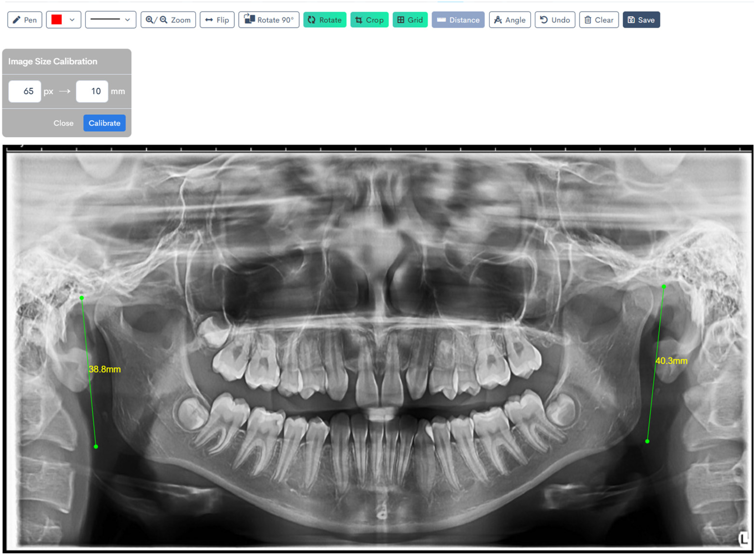Flip the image horizontally
756x557 pixels.
coord(217,20)
